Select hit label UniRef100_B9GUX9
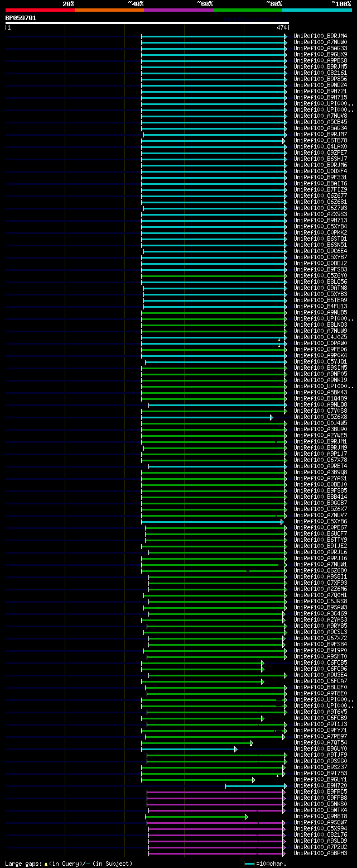357x868 pixels. [320, 55]
